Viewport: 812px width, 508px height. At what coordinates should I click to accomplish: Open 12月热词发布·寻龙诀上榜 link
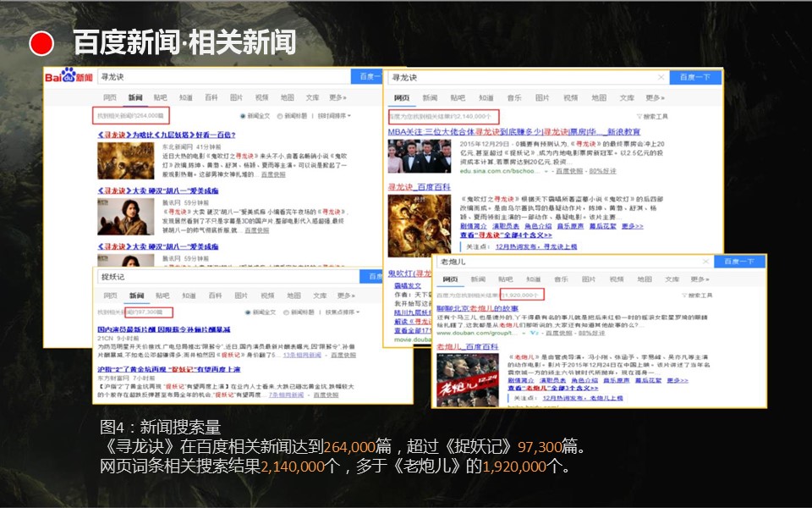[536, 246]
